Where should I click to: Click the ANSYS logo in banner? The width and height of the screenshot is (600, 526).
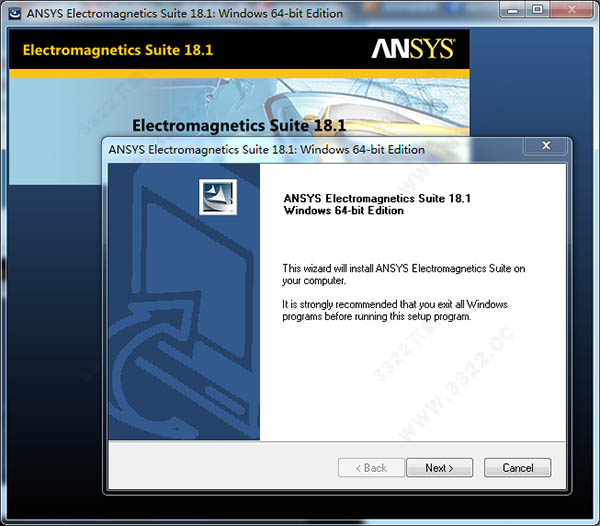413,49
